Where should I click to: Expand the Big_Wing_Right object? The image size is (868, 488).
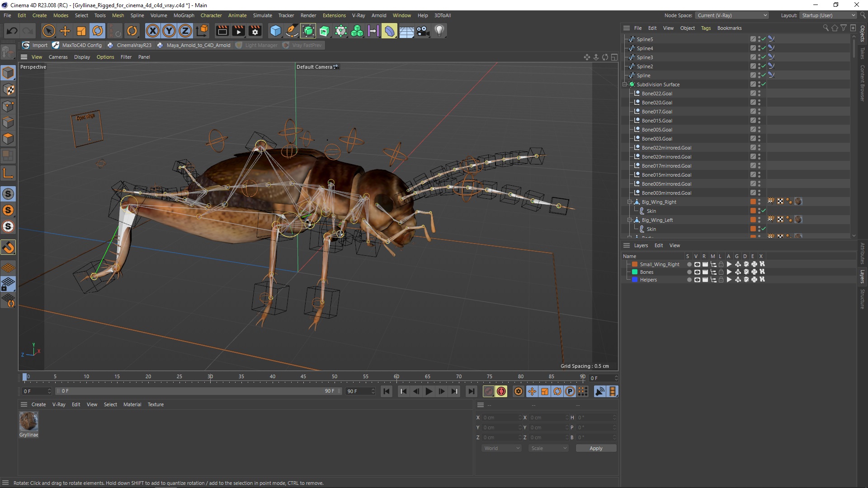pyautogui.click(x=629, y=202)
